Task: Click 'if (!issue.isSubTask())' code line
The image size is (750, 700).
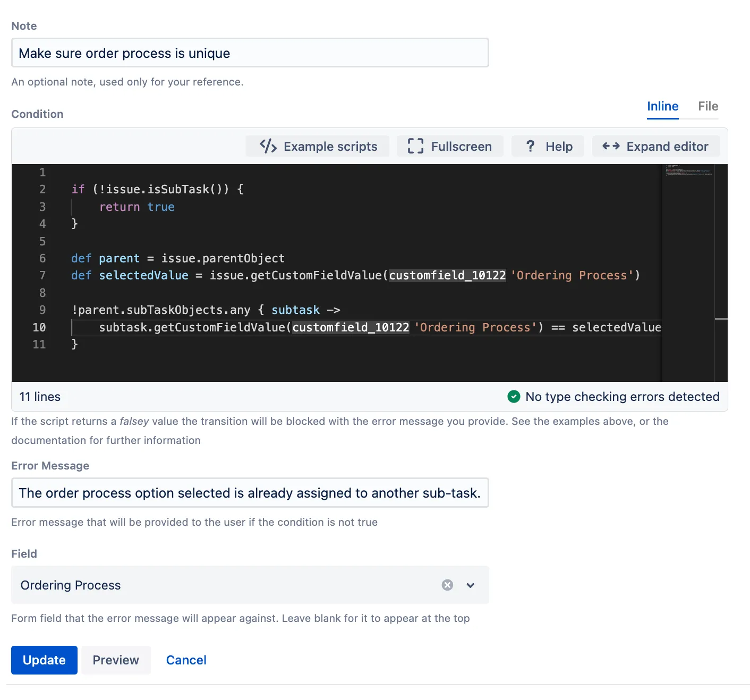Action: (x=157, y=189)
